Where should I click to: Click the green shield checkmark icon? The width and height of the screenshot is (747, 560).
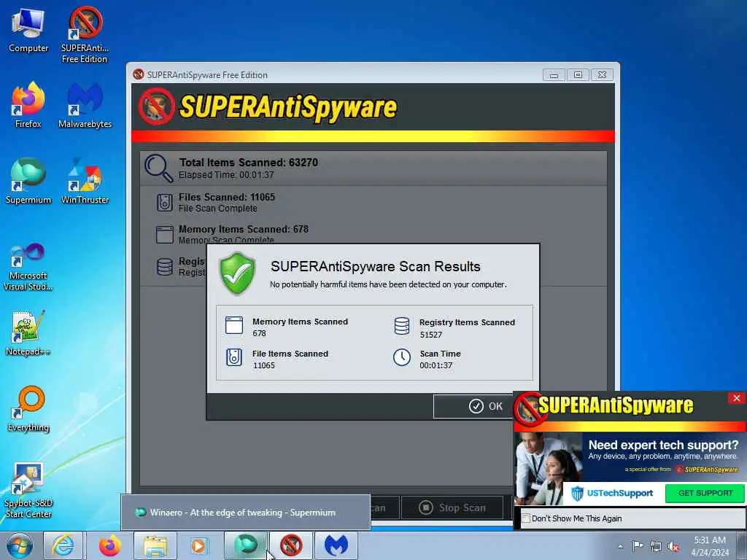pos(237,273)
